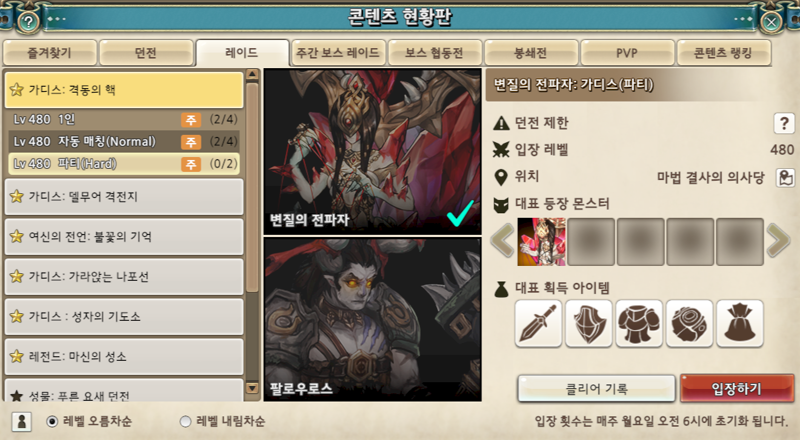The height and width of the screenshot is (440, 800).
Task: Click the character icon at bottom left
Action: click(21, 421)
